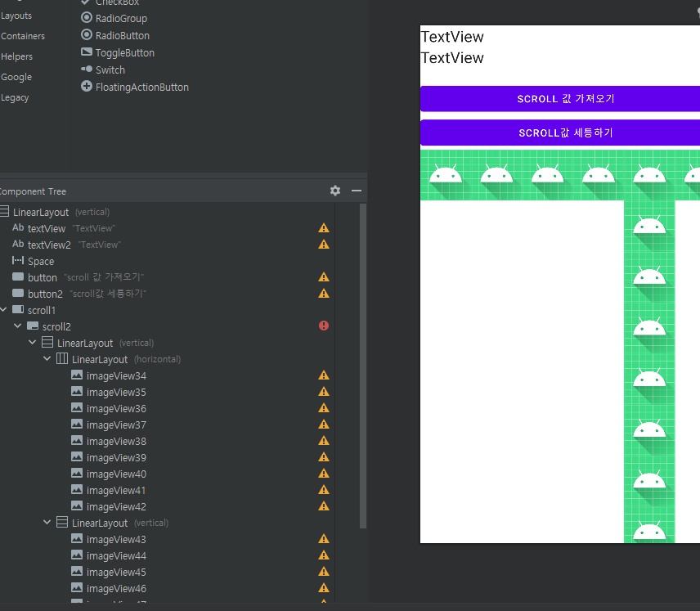The height and width of the screenshot is (611, 700).
Task: Select FloatingActionButton in the palette
Action: [x=135, y=87]
